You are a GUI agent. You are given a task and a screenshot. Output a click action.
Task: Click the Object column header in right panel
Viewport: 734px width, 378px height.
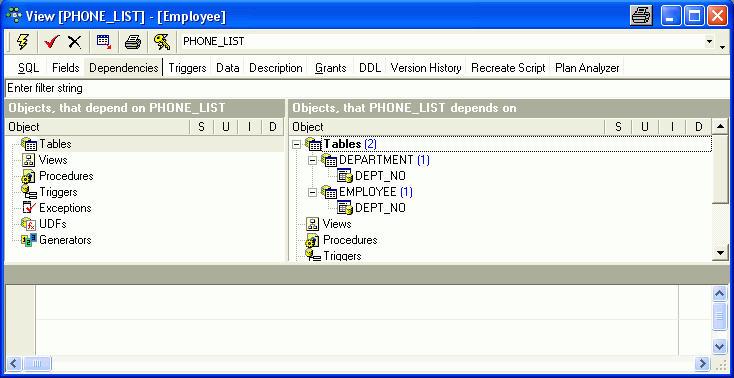[447, 127]
